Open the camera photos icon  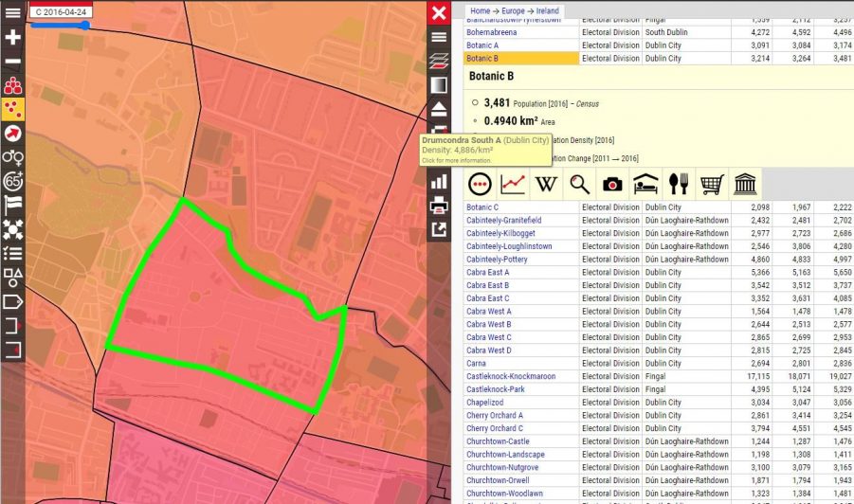(612, 184)
